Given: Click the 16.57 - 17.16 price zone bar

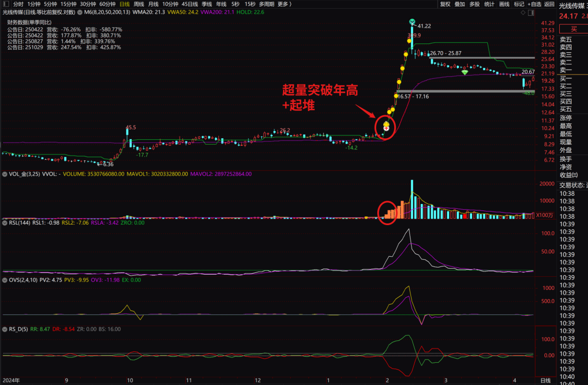Looking at the screenshot, I should (465, 91).
